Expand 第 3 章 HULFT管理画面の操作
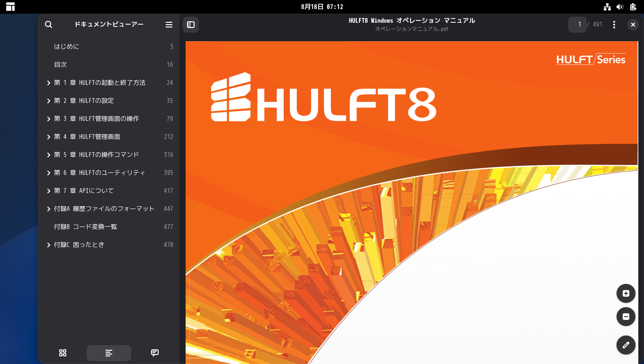The width and height of the screenshot is (644, 364). 48,119
